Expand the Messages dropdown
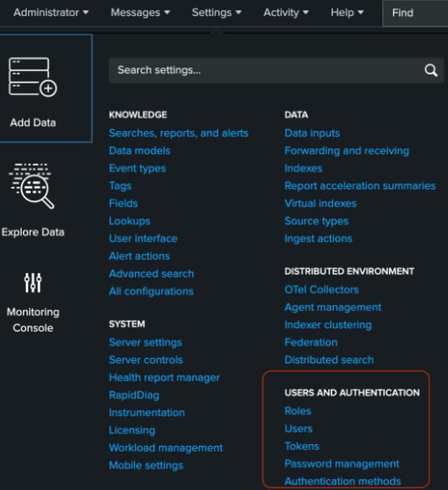448x490 pixels. click(140, 12)
